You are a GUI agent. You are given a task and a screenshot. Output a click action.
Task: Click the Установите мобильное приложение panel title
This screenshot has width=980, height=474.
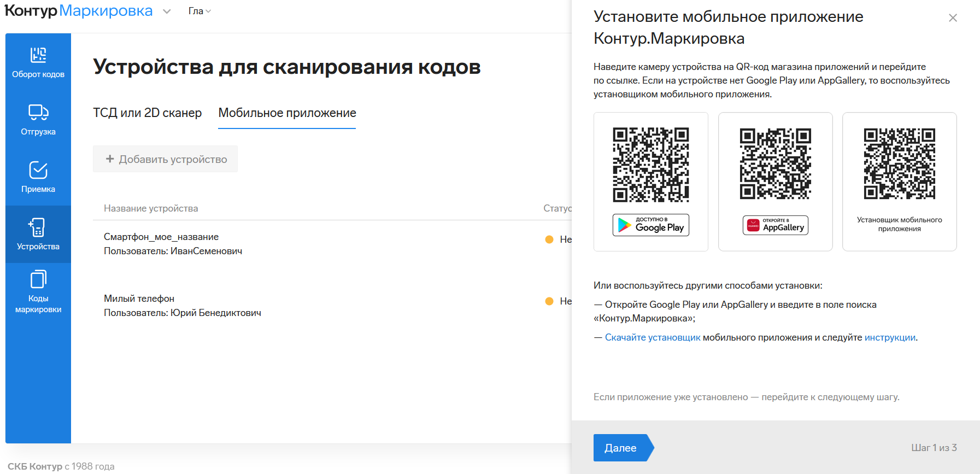728,27
